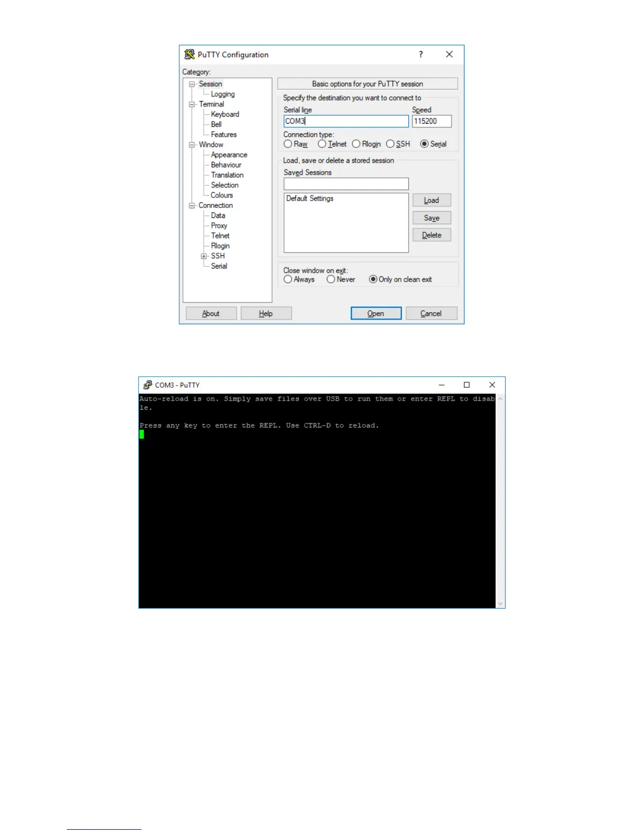Select Session category in tree
The width and height of the screenshot is (644, 834).
click(x=210, y=84)
